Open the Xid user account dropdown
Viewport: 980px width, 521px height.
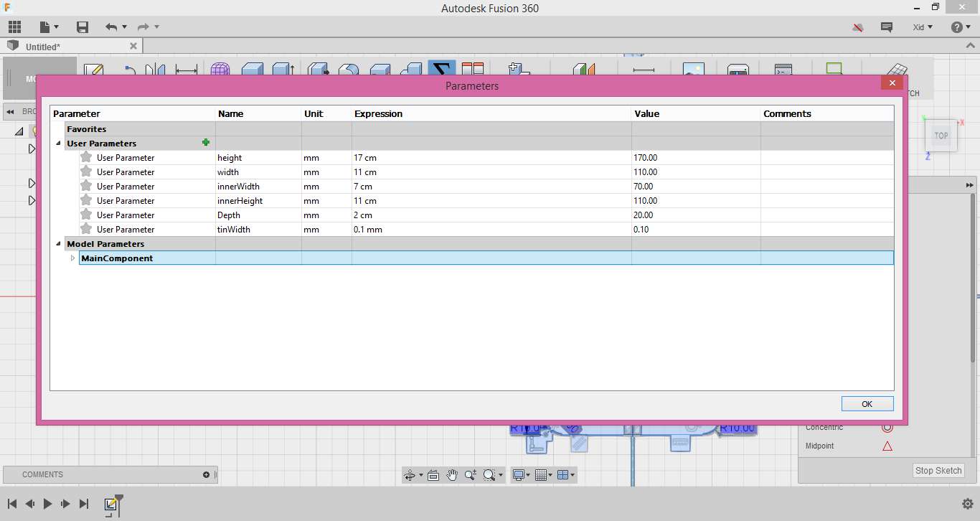pos(923,27)
